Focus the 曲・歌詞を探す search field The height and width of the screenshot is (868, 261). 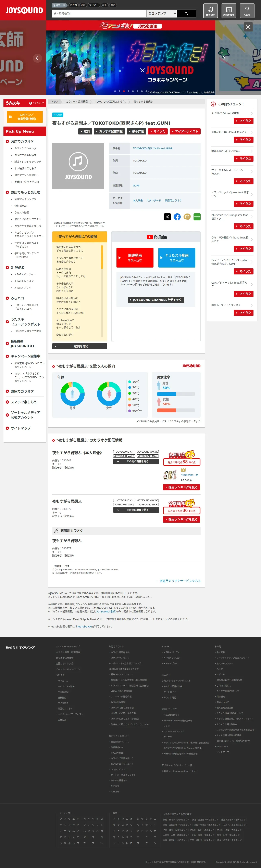click(x=99, y=13)
